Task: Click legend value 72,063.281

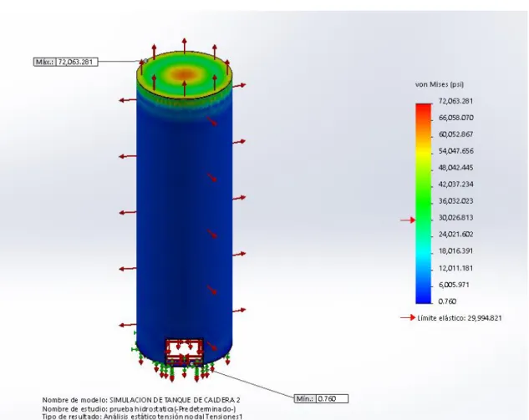Action: pos(455,101)
